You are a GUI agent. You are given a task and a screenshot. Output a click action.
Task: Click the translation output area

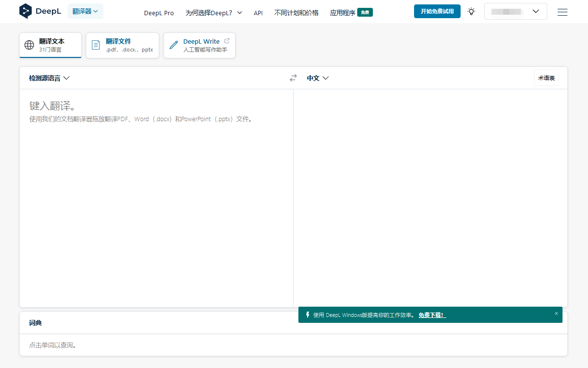point(430,198)
